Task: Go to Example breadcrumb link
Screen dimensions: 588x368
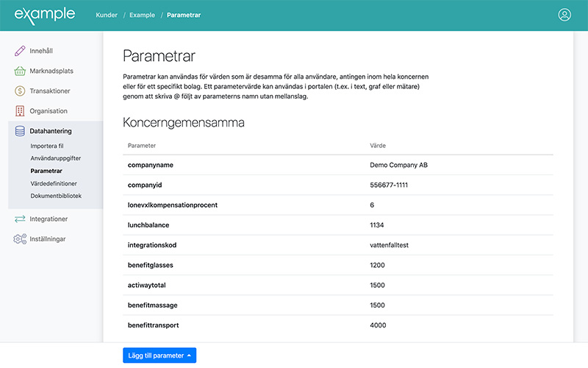Action: pyautogui.click(x=142, y=15)
